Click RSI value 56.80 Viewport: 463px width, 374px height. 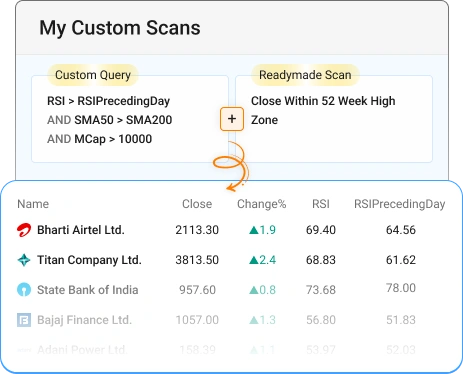321,320
